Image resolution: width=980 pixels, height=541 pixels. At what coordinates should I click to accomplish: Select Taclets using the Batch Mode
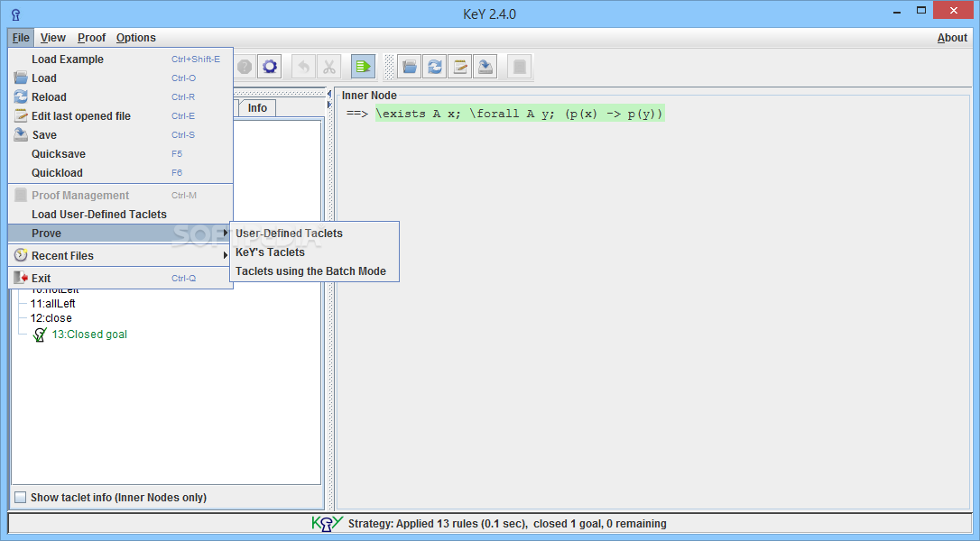pyautogui.click(x=314, y=271)
